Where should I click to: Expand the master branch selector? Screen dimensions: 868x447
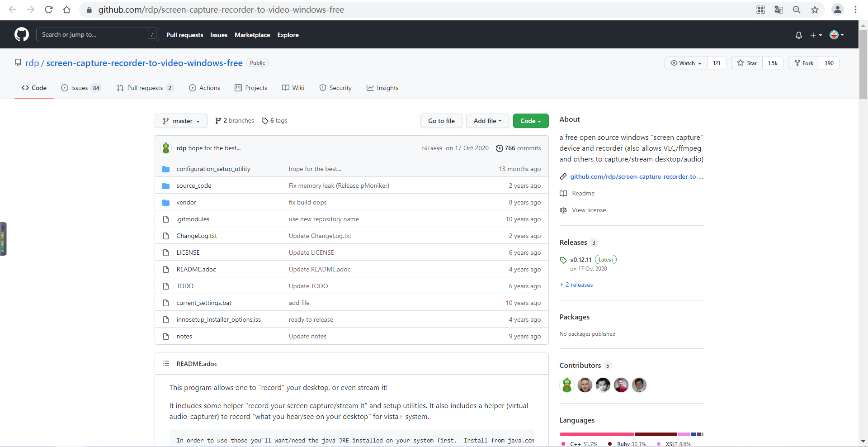pos(181,121)
